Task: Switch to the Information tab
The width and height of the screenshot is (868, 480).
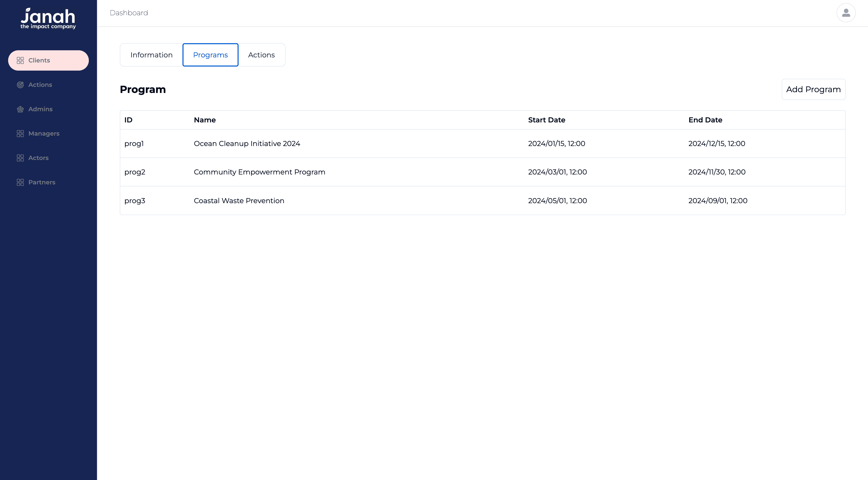Action: pos(151,55)
